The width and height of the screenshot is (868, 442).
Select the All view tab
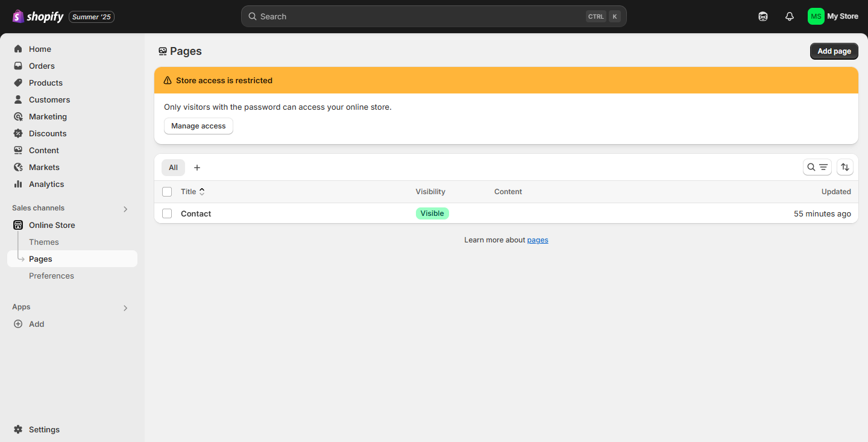coord(173,168)
